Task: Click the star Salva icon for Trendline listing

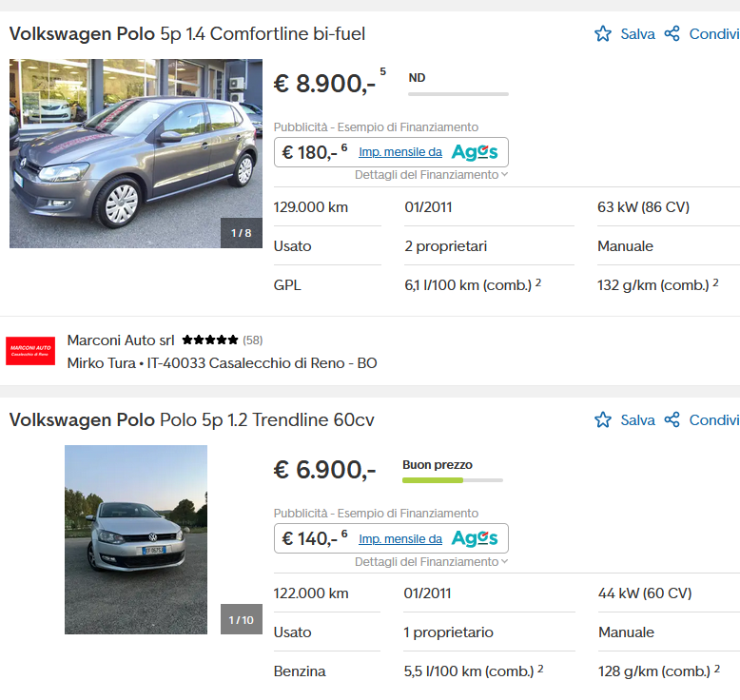Action: click(603, 420)
